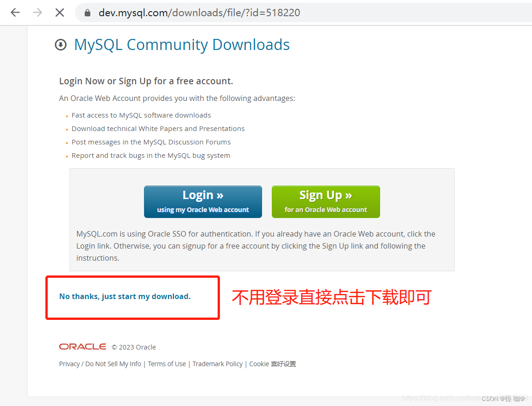532x406 pixels.
Task: Open the Trademark Policy link
Action: tap(218, 364)
